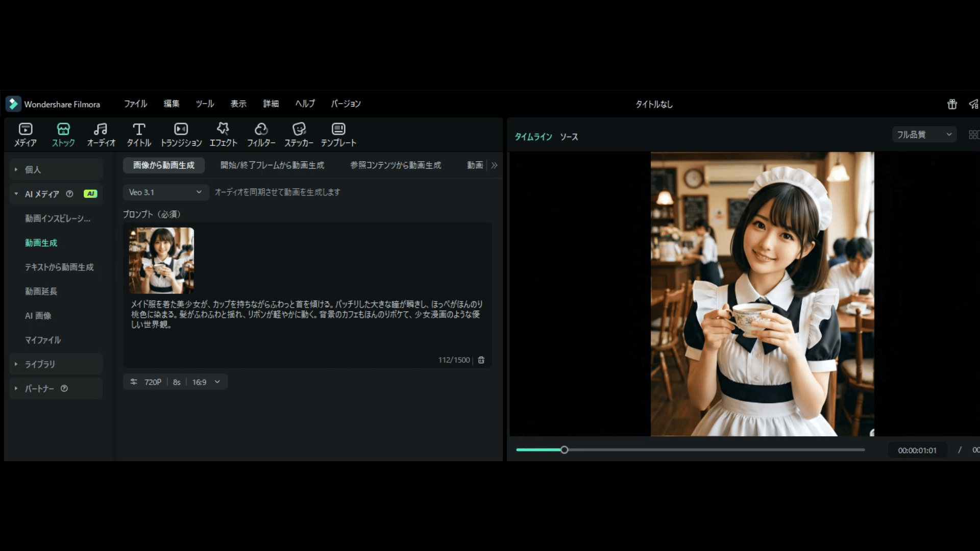The height and width of the screenshot is (551, 980).
Task: Open generation settings via sliders icon
Action: (133, 381)
